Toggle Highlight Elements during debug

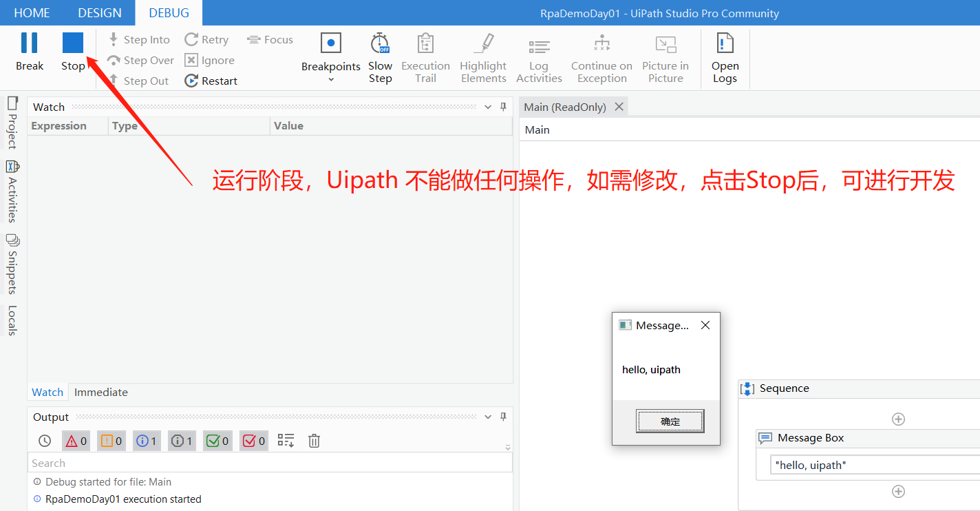tap(483, 59)
